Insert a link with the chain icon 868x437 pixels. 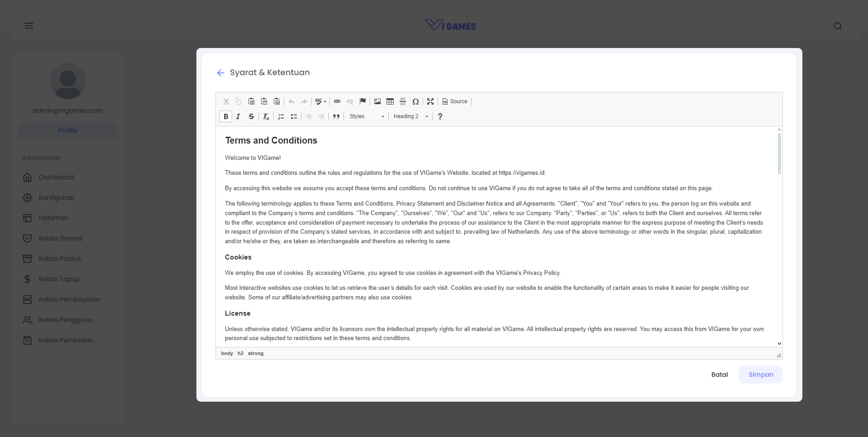pyautogui.click(x=337, y=101)
